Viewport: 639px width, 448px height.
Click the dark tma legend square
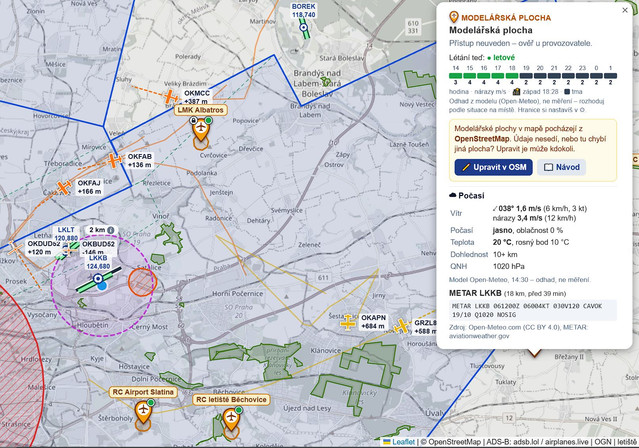coord(567,92)
